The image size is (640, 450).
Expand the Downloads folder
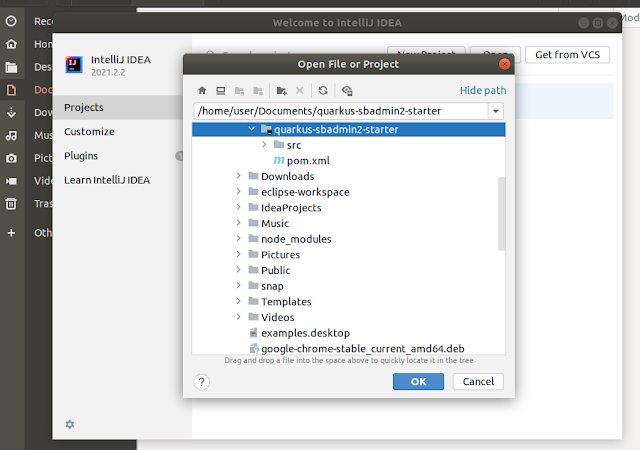coord(238,176)
